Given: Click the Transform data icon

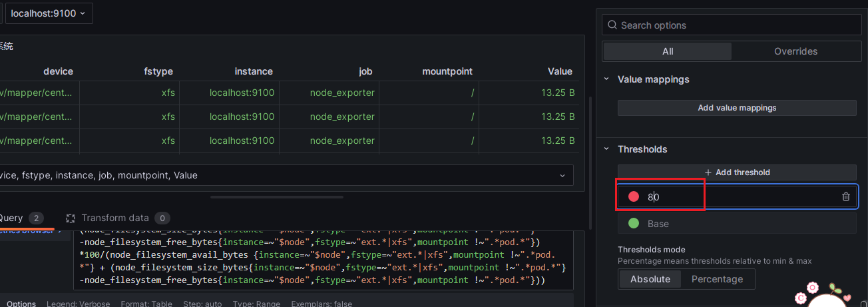Looking at the screenshot, I should pos(71,218).
